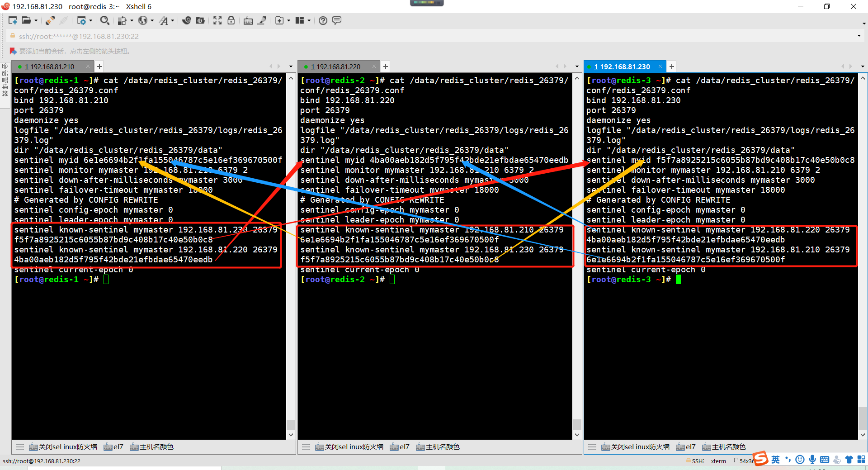The width and height of the screenshot is (868, 470).
Task: Click the Font 'A' icon
Action: (164, 20)
